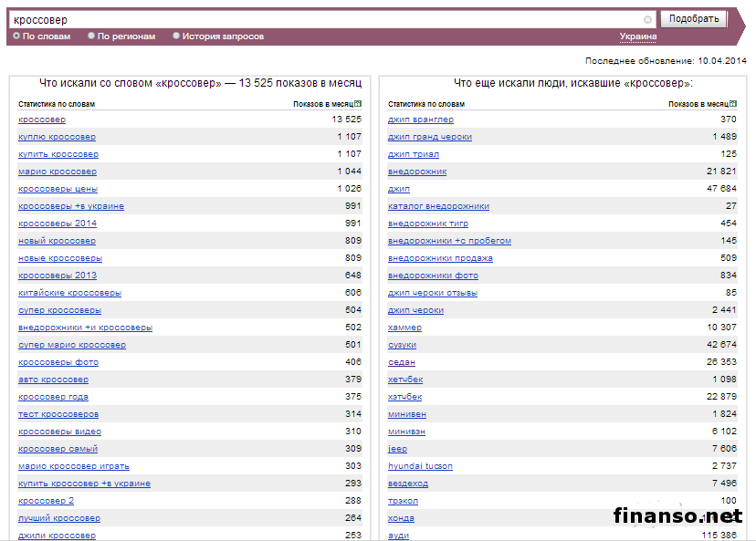Open the 'куплю кроссовер' keyword link
The image size is (756, 541).
57,137
